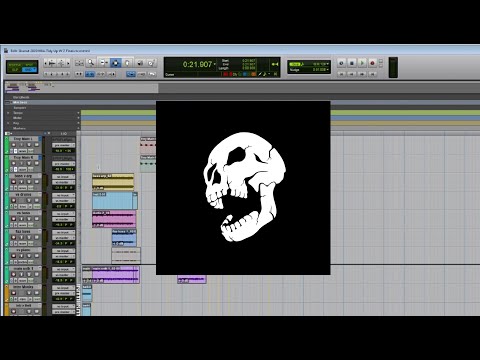Viewport: 480px width, 360px height.
Task: Select the Scrubber speaker tool
Action: pyautogui.click(x=140, y=63)
